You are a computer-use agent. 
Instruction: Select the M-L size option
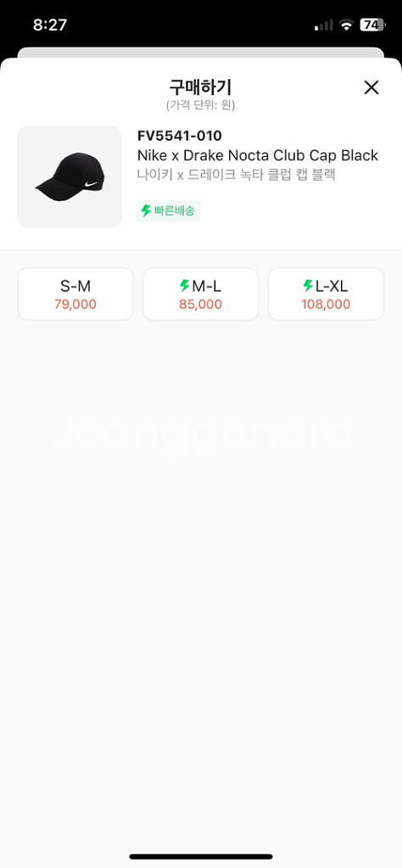click(x=200, y=294)
